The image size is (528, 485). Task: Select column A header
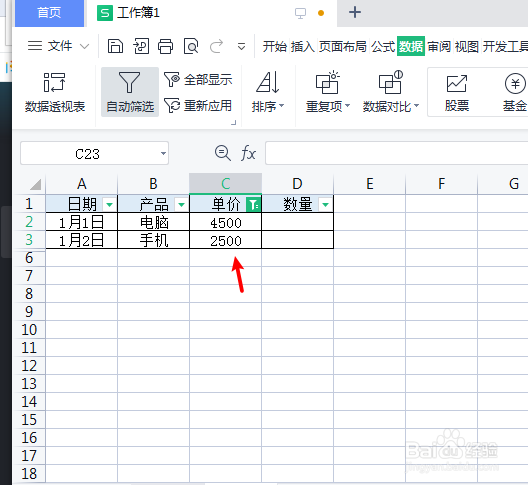click(x=82, y=184)
